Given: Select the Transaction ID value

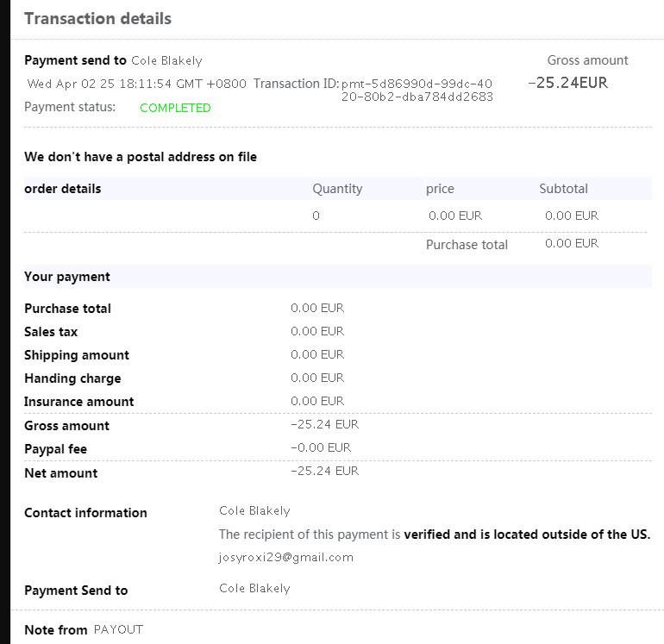Looking at the screenshot, I should pos(417,90).
